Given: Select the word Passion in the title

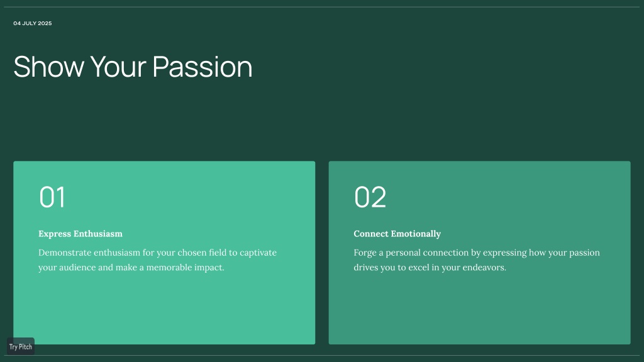Looking at the screenshot, I should [203, 67].
